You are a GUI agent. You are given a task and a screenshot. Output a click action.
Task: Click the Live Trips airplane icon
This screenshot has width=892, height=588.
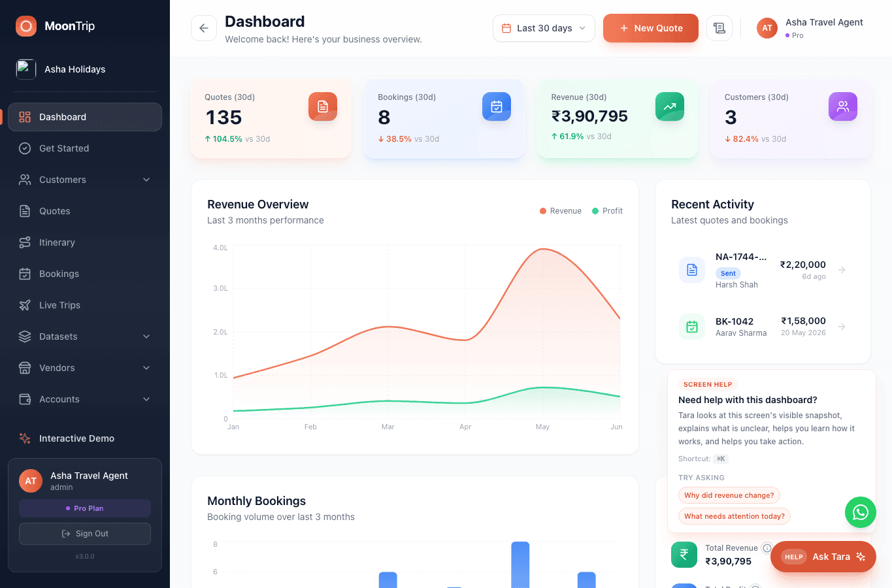click(25, 305)
